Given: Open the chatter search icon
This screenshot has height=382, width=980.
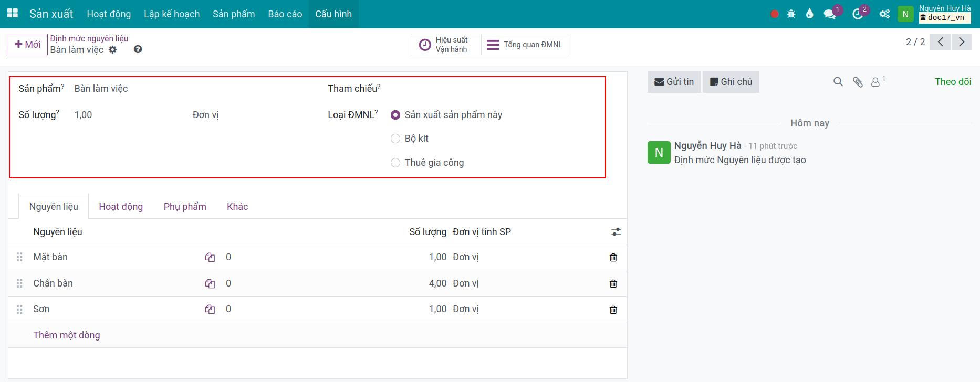Looking at the screenshot, I should point(838,82).
